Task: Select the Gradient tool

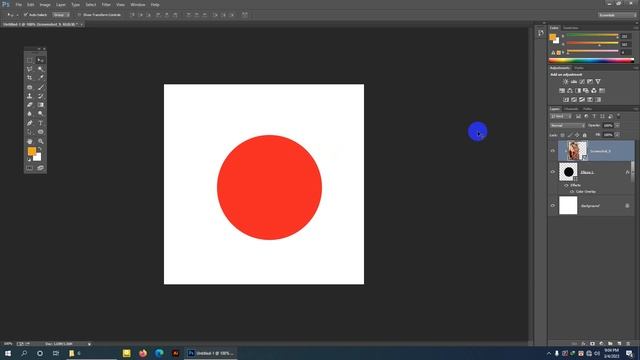Action: pos(40,105)
